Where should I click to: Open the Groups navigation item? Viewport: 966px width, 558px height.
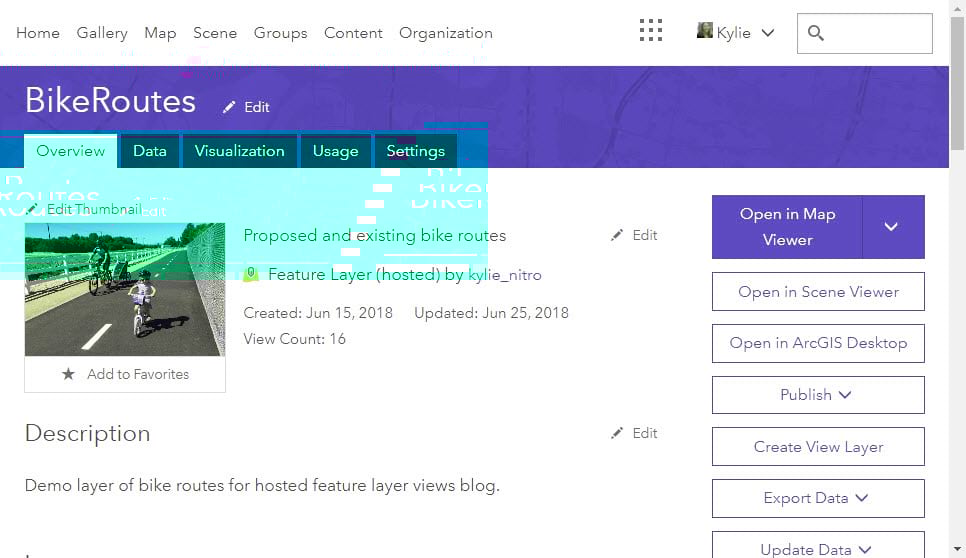[280, 33]
